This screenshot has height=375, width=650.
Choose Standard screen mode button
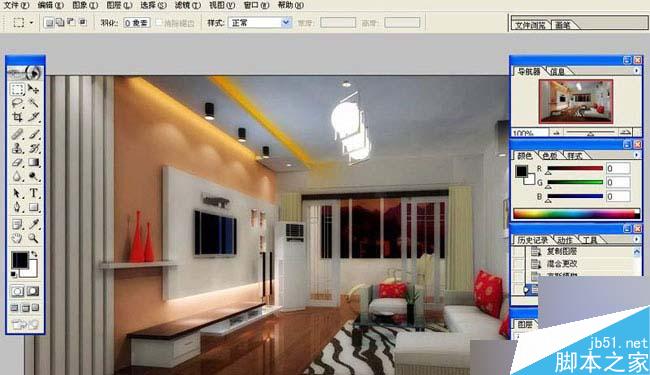tap(15, 307)
